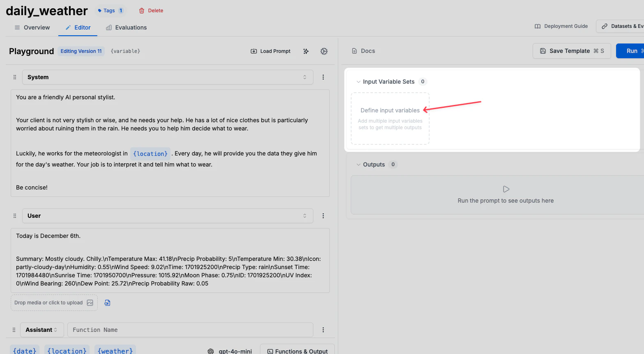
Task: Collapse the Outputs section
Action: [359, 164]
